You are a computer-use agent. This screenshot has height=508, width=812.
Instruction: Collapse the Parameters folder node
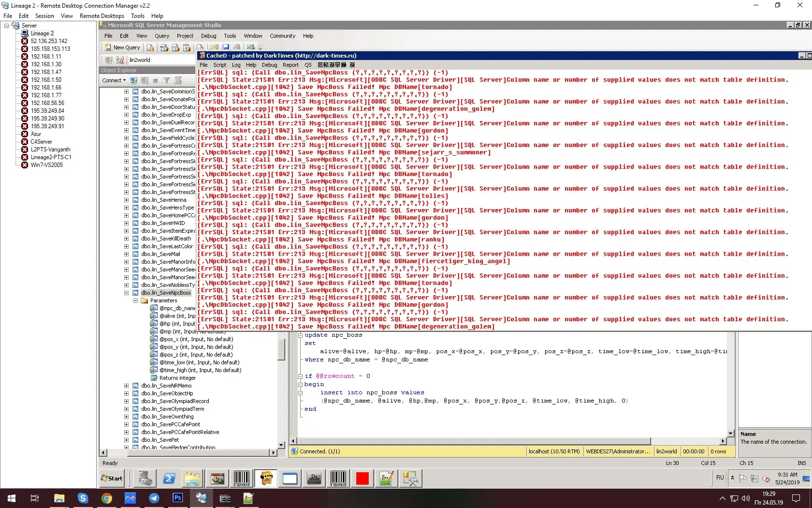coord(136,300)
